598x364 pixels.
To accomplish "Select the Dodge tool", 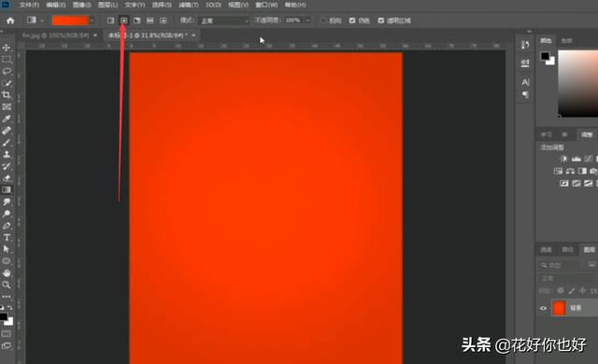I will tap(7, 214).
